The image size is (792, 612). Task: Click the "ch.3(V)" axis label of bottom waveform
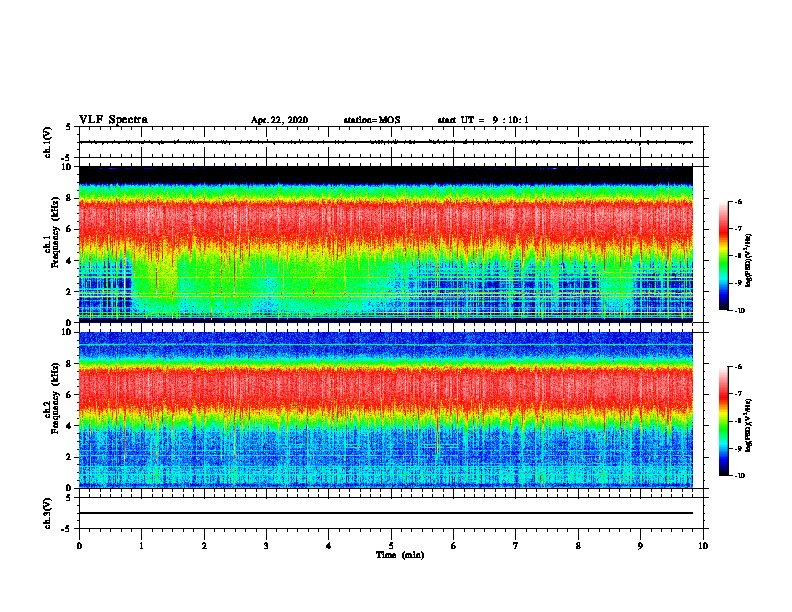tap(48, 513)
